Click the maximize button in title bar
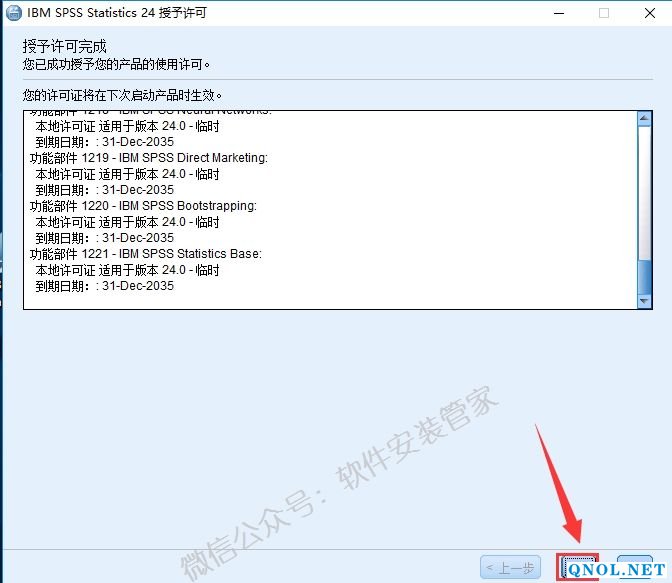Screen dimensions: 672x583 [604, 13]
